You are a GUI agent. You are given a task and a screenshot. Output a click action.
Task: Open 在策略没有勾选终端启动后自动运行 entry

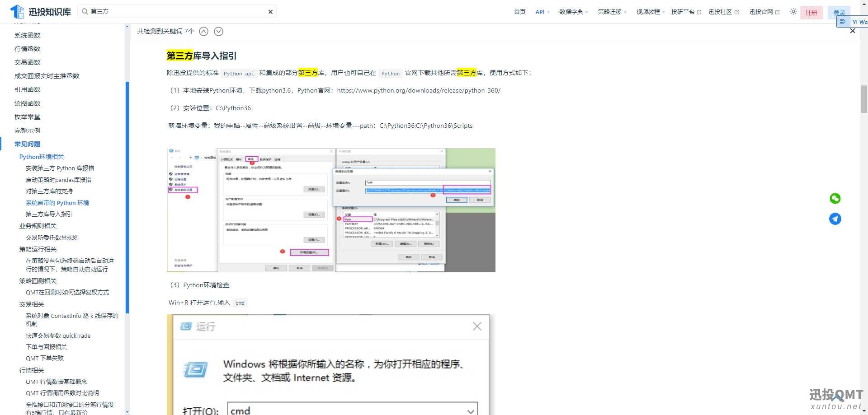70,265
